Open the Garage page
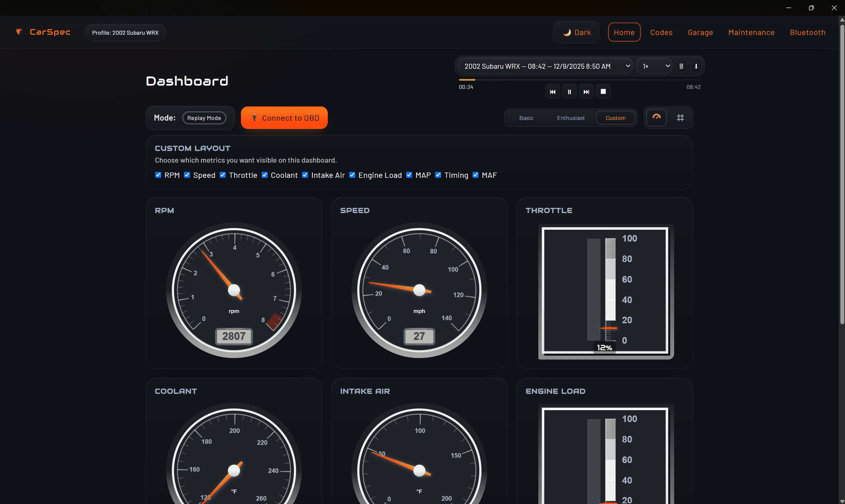Viewport: 845px width, 504px height. pos(700,32)
